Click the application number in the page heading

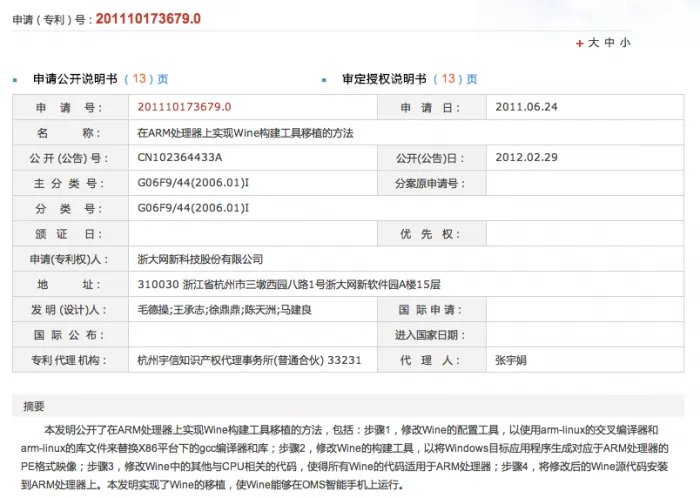(x=147, y=19)
